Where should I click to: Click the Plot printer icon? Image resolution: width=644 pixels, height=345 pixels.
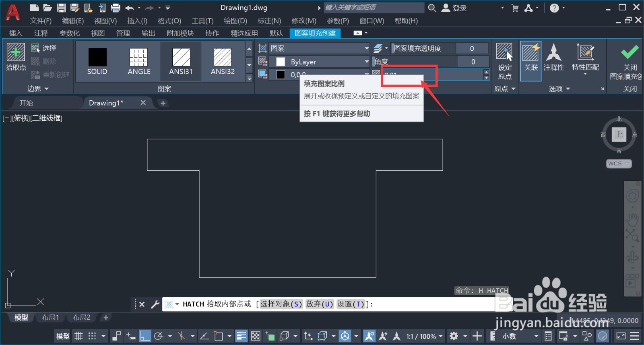point(116,8)
